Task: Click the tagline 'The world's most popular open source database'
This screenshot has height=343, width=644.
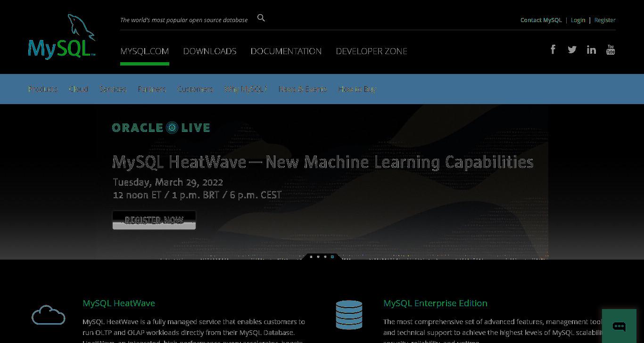Action: coord(184,20)
